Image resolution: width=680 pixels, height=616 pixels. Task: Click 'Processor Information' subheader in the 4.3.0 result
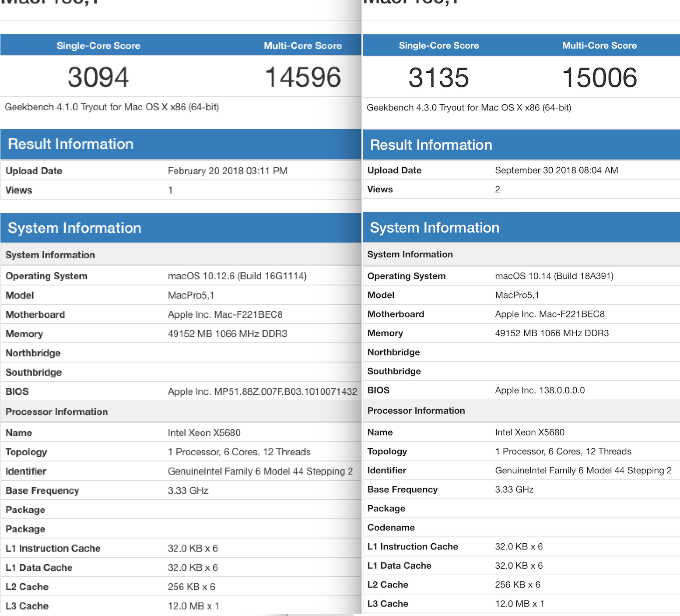click(416, 411)
